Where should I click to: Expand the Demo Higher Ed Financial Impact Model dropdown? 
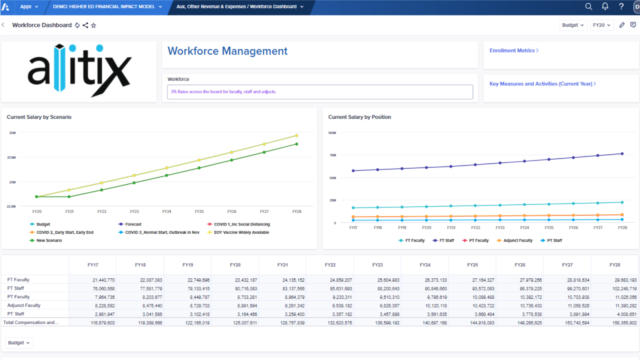tap(107, 7)
